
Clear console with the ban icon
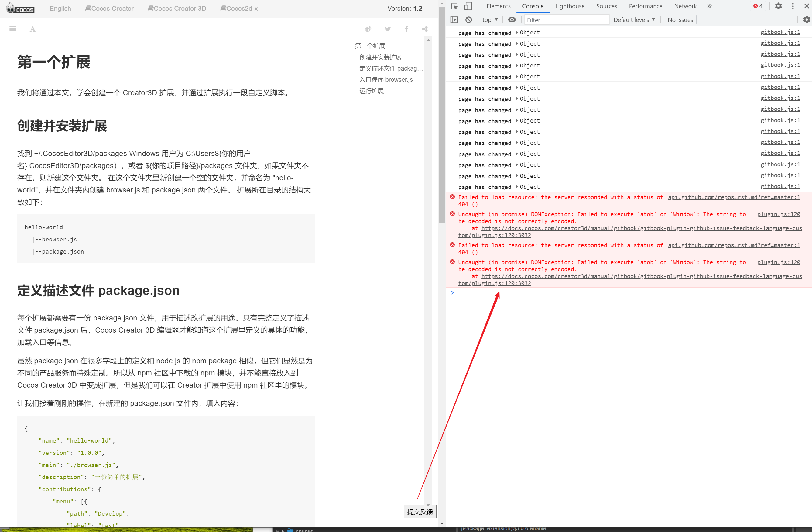469,20
